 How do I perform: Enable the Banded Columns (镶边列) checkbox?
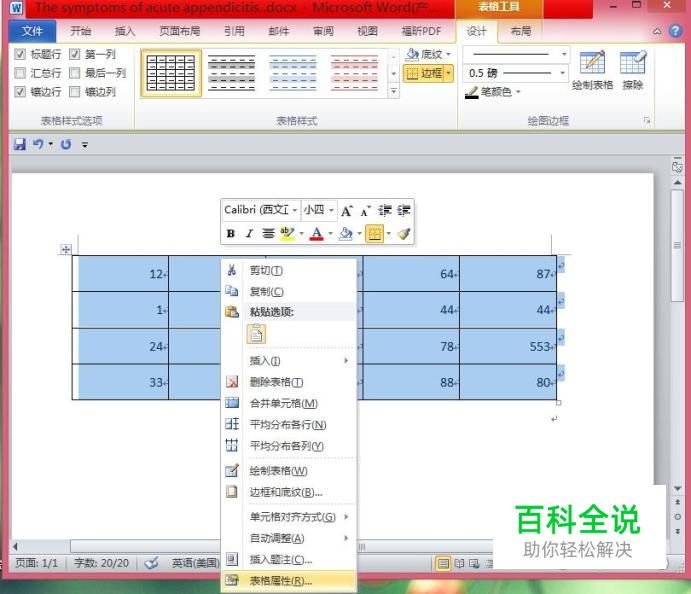74,92
